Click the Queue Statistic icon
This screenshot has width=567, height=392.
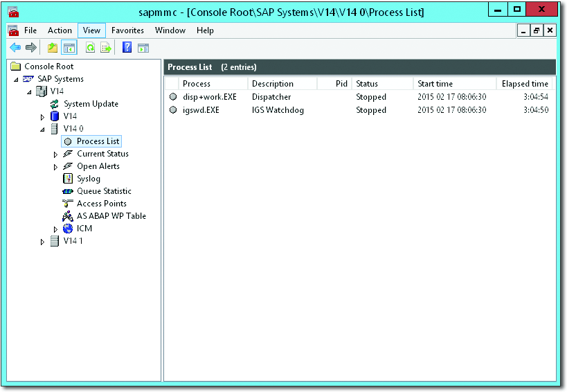[x=68, y=191]
